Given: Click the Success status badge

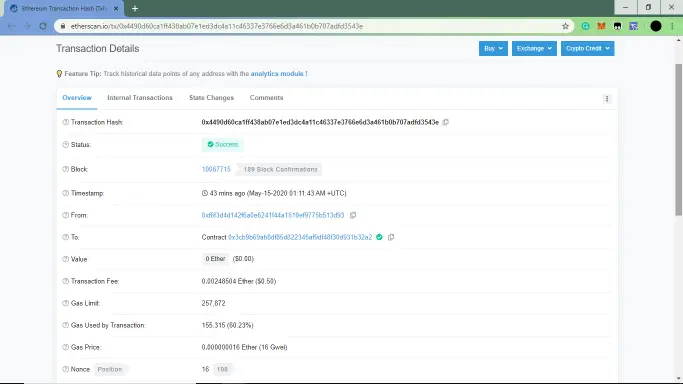Looking at the screenshot, I should tap(223, 145).
